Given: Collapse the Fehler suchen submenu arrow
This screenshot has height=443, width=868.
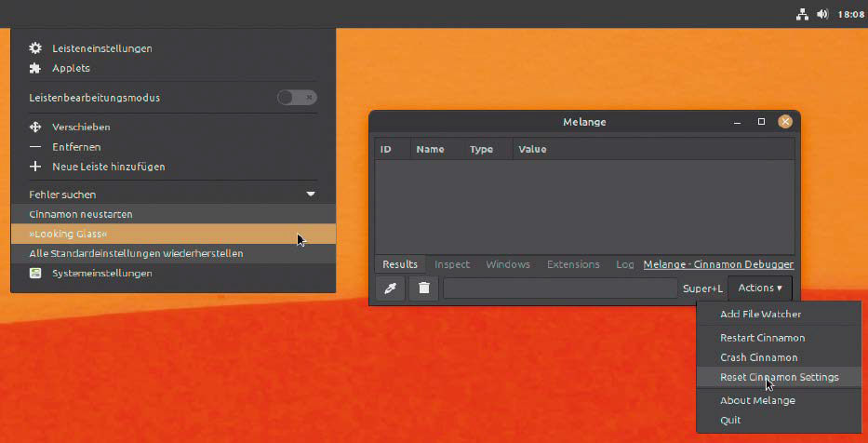Looking at the screenshot, I should 311,195.
